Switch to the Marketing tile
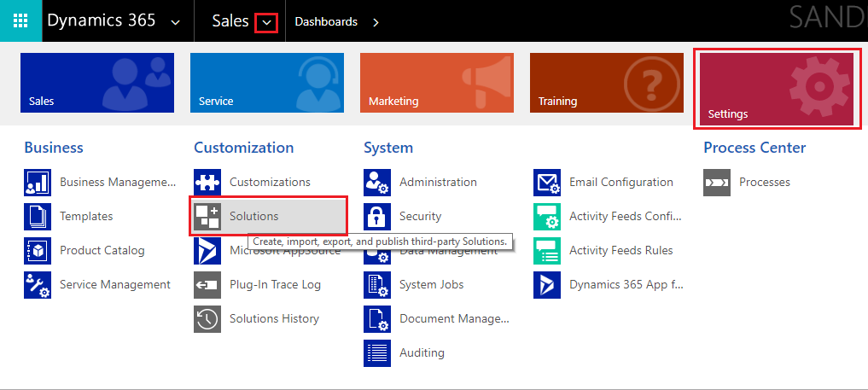Screen dimensions: 868x390 point(436,83)
